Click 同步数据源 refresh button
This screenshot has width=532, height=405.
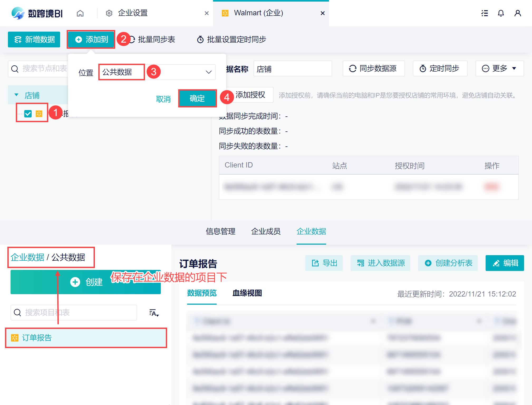[373, 68]
